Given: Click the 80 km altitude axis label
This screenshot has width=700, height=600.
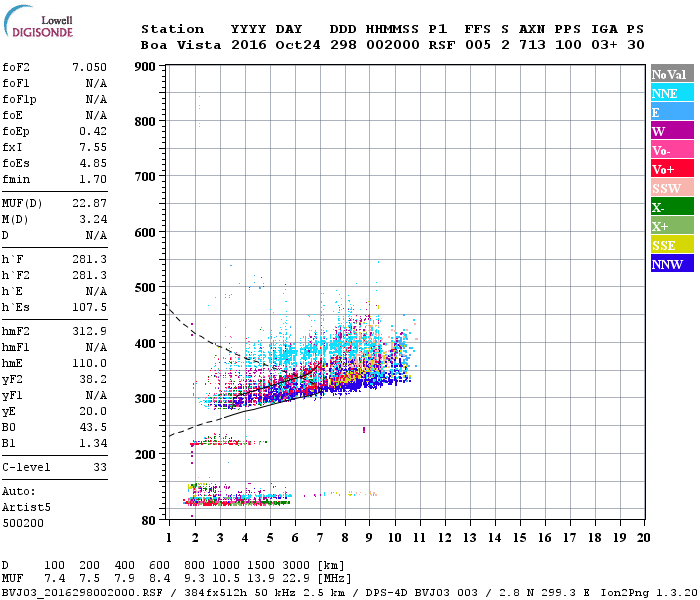Looking at the screenshot, I should [x=148, y=521].
